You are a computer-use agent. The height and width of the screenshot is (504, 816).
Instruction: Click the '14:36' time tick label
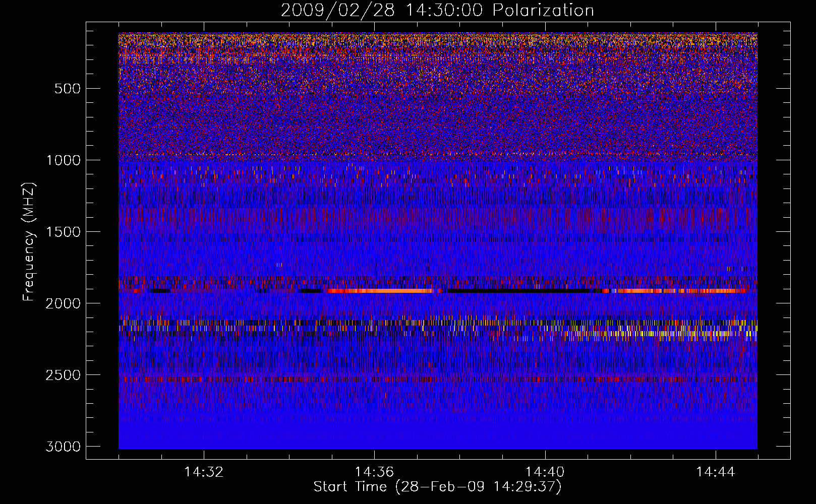[374, 472]
